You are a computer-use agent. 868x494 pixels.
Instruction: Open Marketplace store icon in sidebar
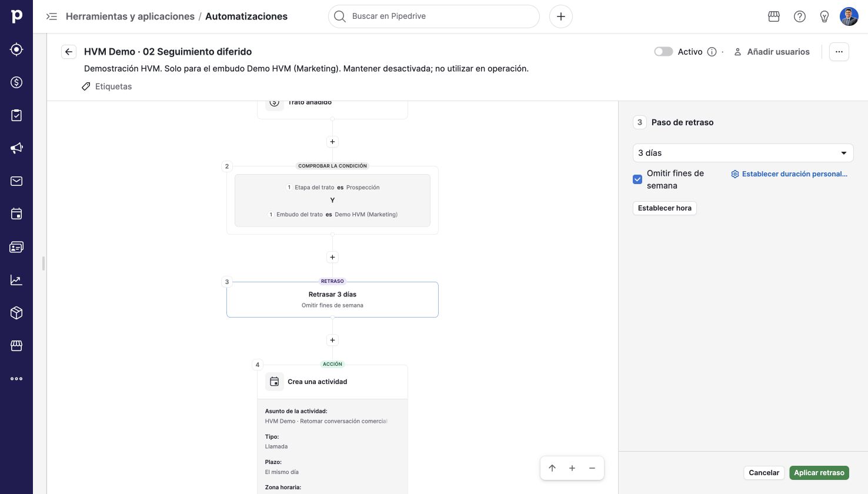point(16,346)
